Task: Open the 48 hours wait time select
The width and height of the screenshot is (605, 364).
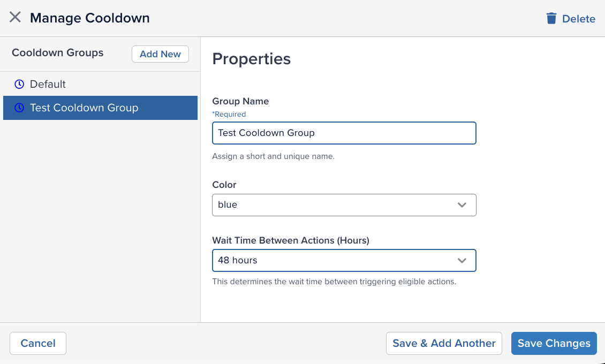Action: point(332,261)
